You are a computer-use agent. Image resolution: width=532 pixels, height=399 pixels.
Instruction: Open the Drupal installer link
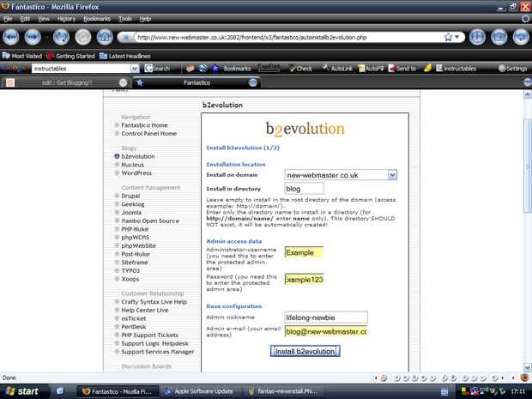point(130,196)
